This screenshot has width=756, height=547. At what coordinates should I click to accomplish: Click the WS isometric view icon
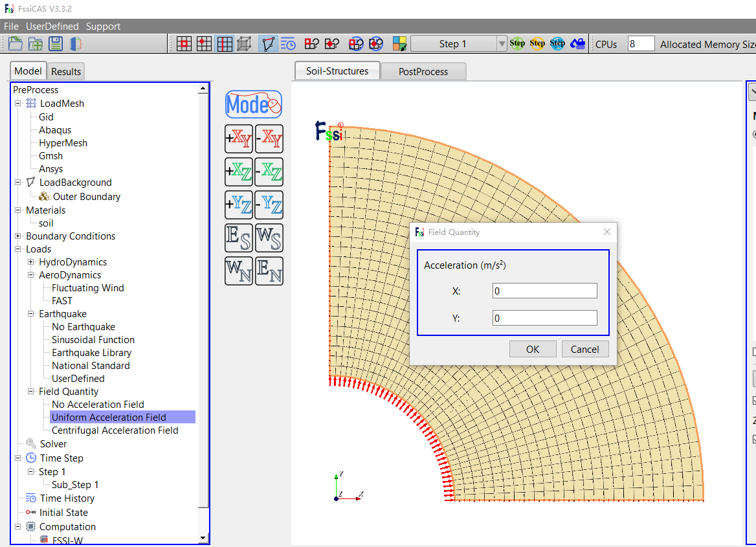click(x=269, y=238)
